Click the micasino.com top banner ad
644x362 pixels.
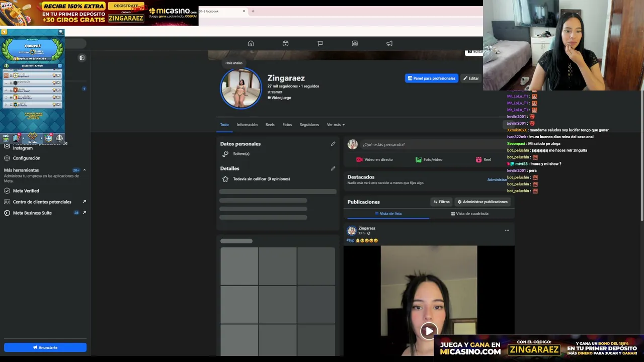pyautogui.click(x=100, y=13)
